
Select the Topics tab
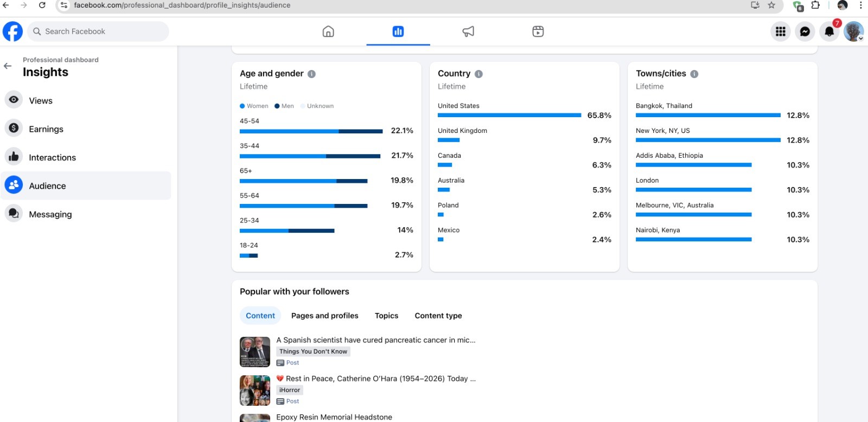(386, 316)
